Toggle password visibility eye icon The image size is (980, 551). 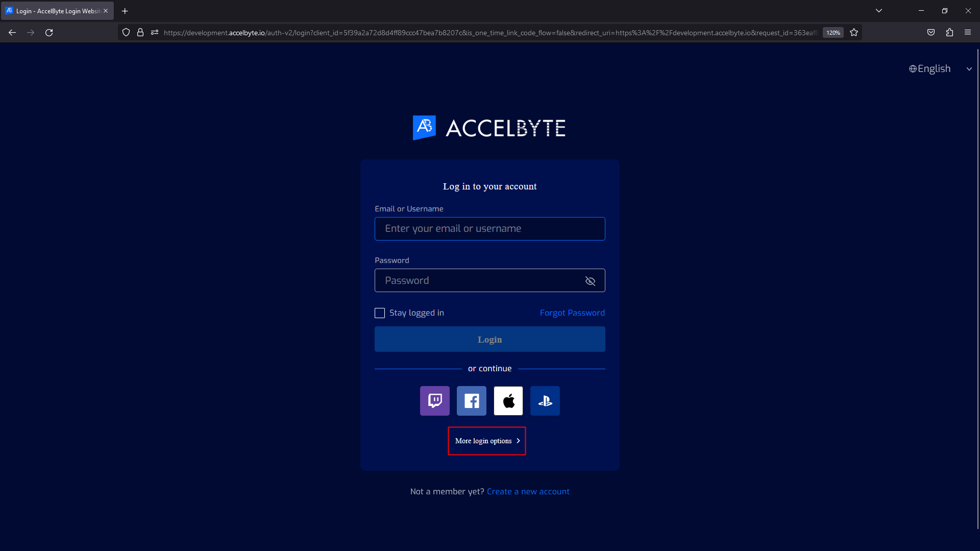pyautogui.click(x=590, y=281)
